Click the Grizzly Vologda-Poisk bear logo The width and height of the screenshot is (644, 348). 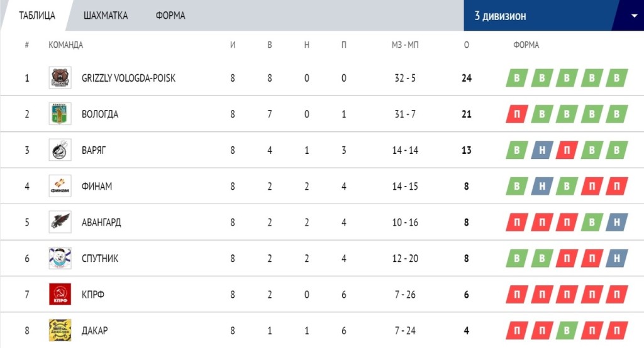click(60, 77)
